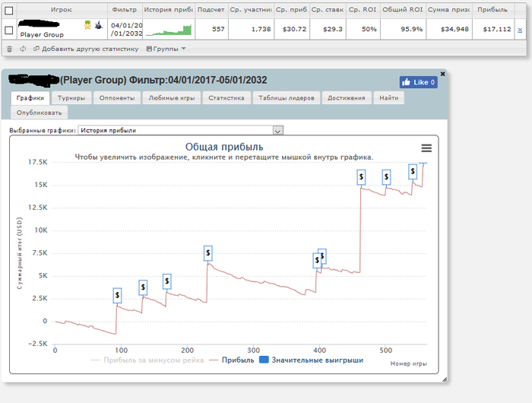Sort by the Прибыль column header

click(x=492, y=10)
